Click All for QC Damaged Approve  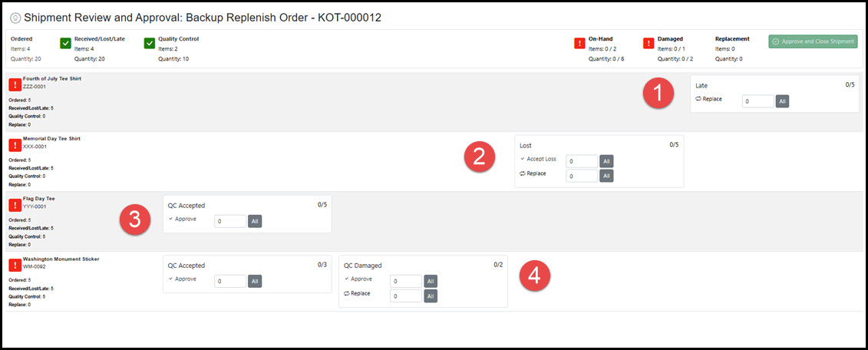(431, 281)
